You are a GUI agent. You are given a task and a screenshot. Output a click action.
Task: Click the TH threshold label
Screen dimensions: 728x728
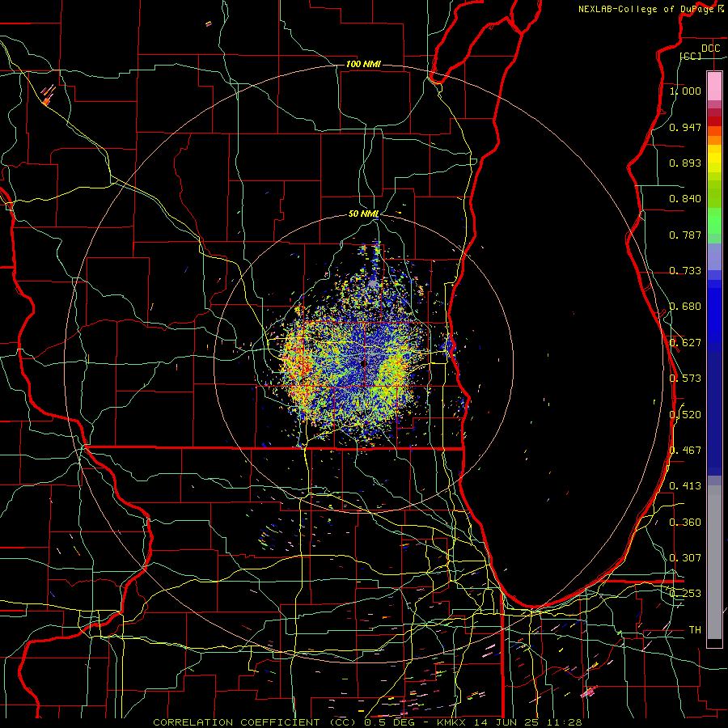695,630
